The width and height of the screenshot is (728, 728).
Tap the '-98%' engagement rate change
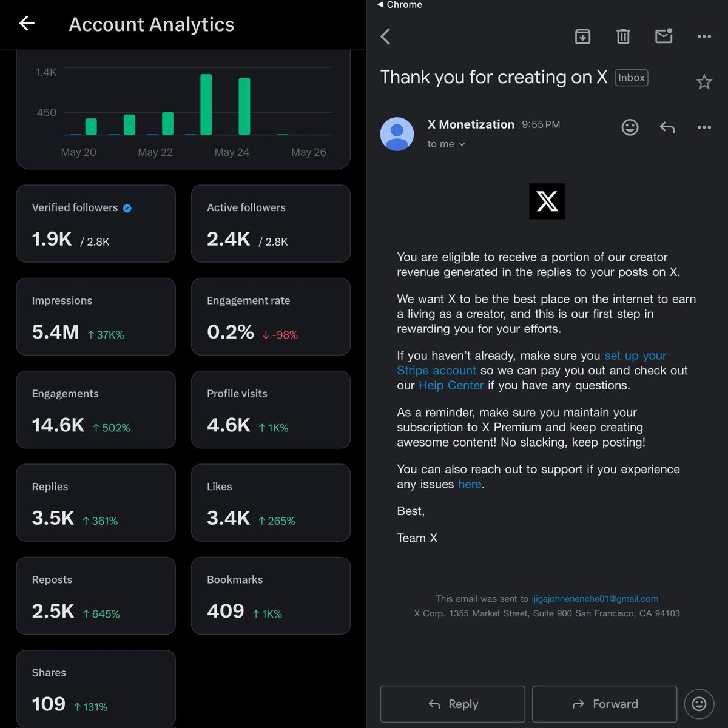pos(280,335)
